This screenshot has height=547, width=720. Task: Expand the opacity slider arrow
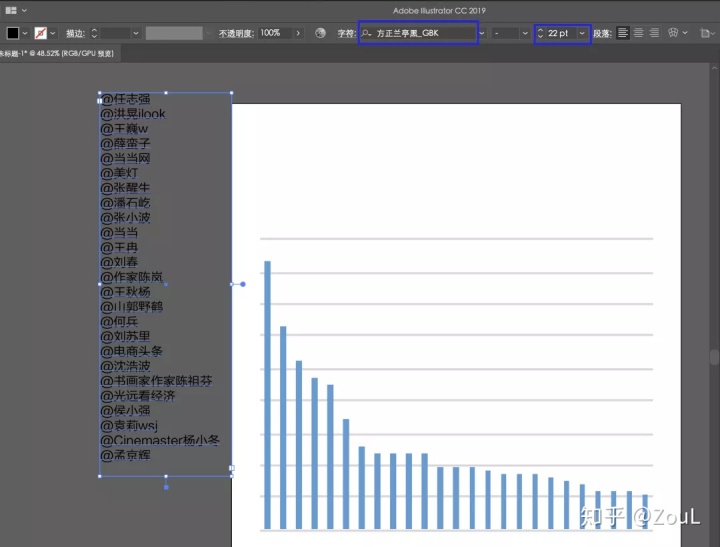coord(298,33)
